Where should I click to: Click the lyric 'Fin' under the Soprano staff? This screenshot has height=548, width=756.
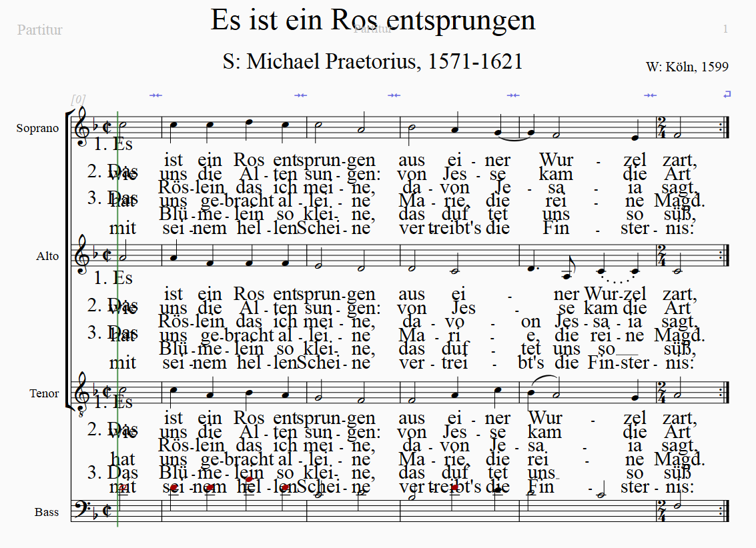(556, 228)
